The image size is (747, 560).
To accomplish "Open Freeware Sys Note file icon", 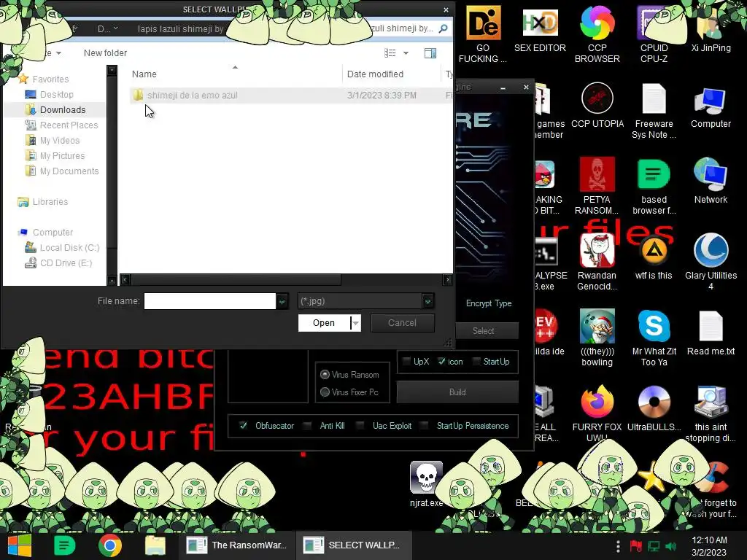I will pyautogui.click(x=654, y=111).
